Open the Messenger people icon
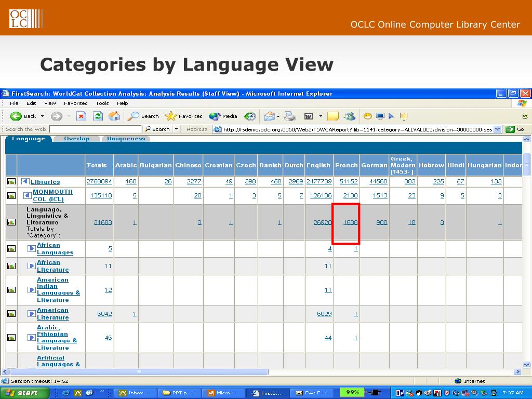 click(x=350, y=116)
